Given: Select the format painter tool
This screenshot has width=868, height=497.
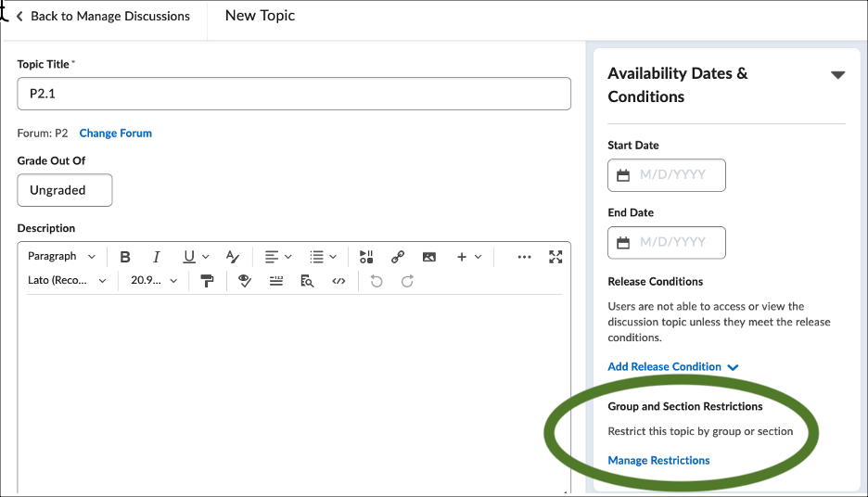Looking at the screenshot, I should coord(207,281).
